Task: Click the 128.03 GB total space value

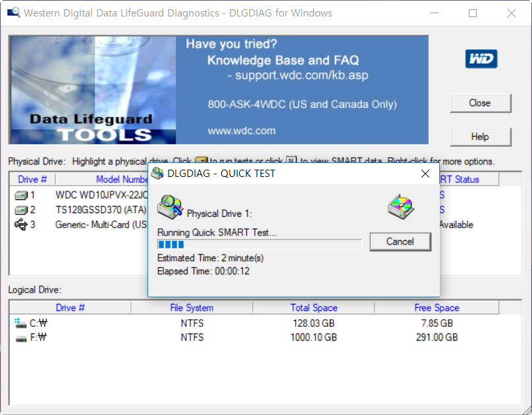Action: pos(314,323)
